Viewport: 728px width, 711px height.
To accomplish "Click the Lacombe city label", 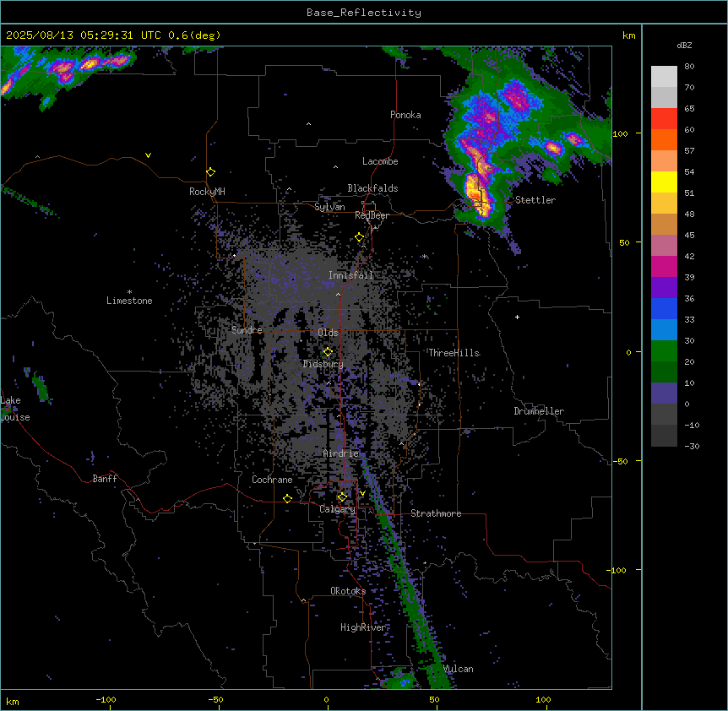I will click(x=380, y=161).
